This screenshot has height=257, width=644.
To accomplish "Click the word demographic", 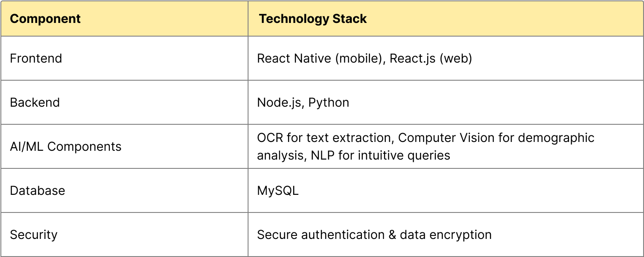I will (556, 138).
